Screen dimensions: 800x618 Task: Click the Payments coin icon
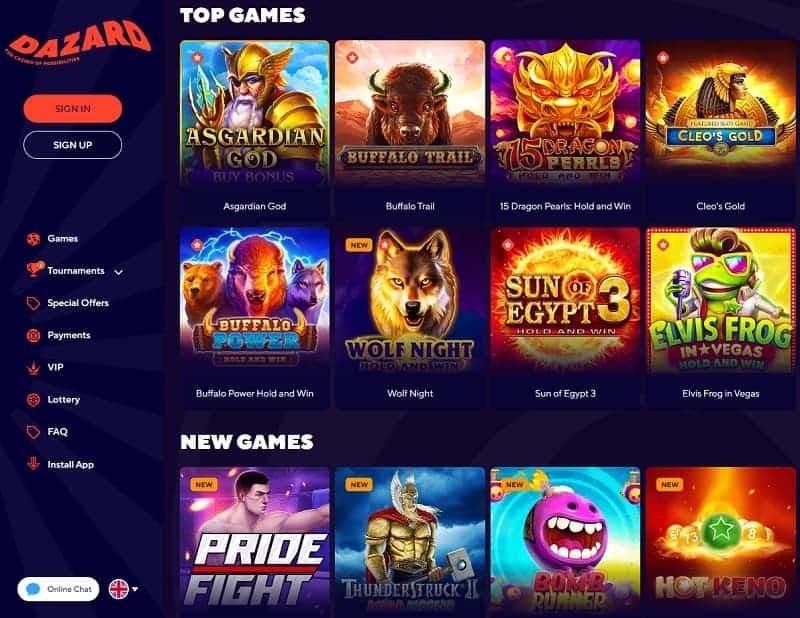click(x=34, y=335)
